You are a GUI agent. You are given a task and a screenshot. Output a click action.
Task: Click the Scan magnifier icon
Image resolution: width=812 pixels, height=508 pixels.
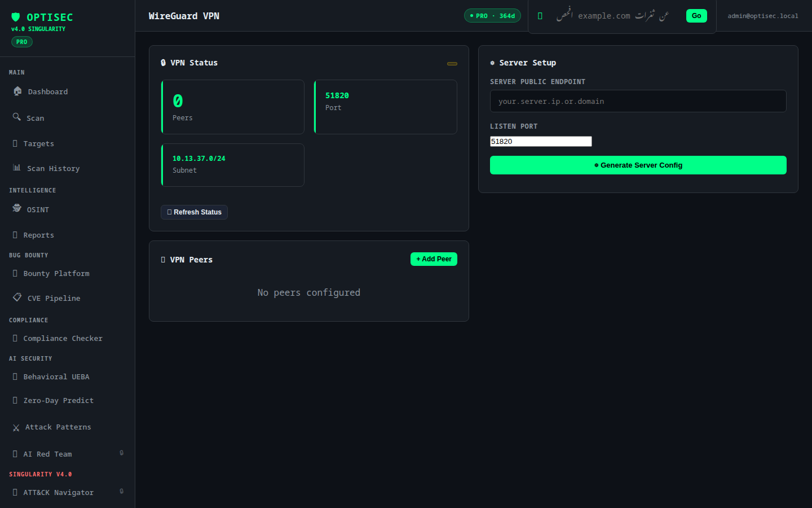point(17,117)
